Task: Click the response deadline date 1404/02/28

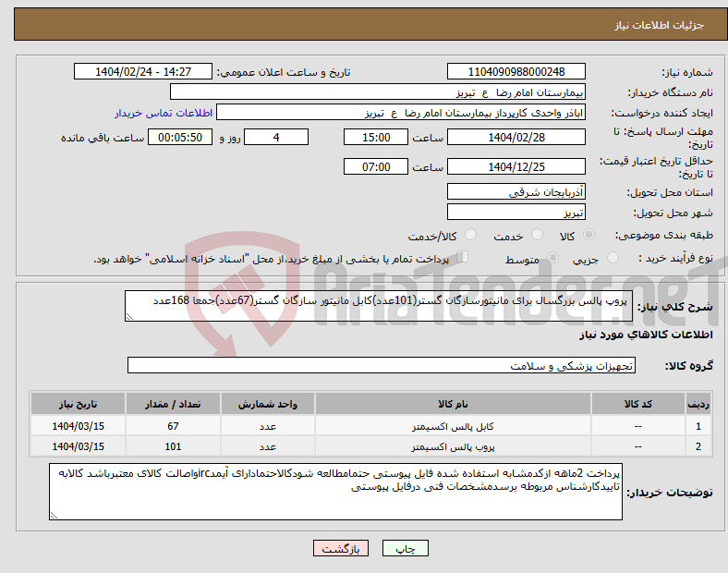Action: click(516, 137)
